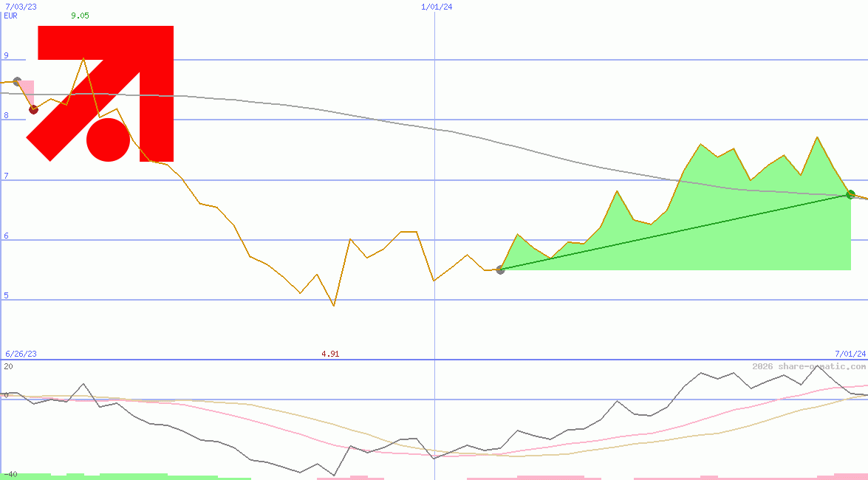Screen dimensions: 868x480
Task: Click the green marker dot at chart end
Action: click(x=851, y=194)
